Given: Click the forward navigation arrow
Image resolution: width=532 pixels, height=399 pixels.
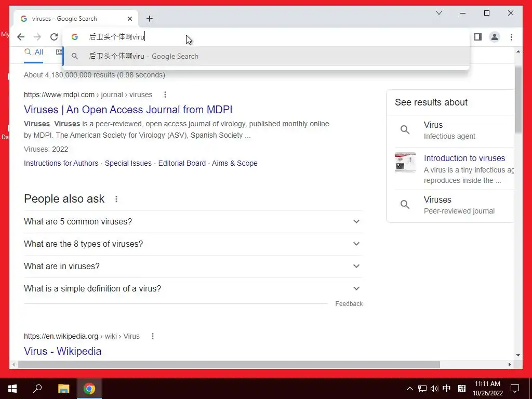Looking at the screenshot, I should tap(37, 37).
